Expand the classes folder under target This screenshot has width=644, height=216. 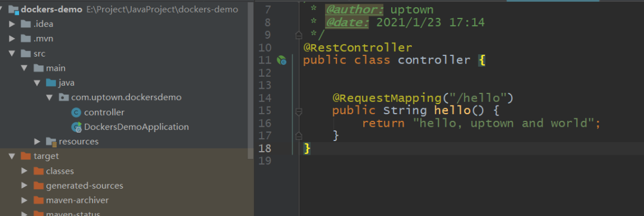click(24, 171)
